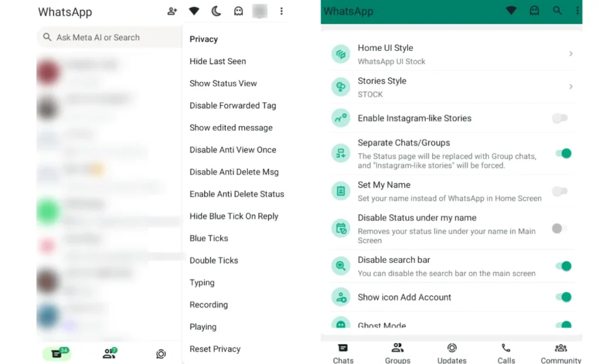Open three-dot menu in left header

(x=281, y=11)
